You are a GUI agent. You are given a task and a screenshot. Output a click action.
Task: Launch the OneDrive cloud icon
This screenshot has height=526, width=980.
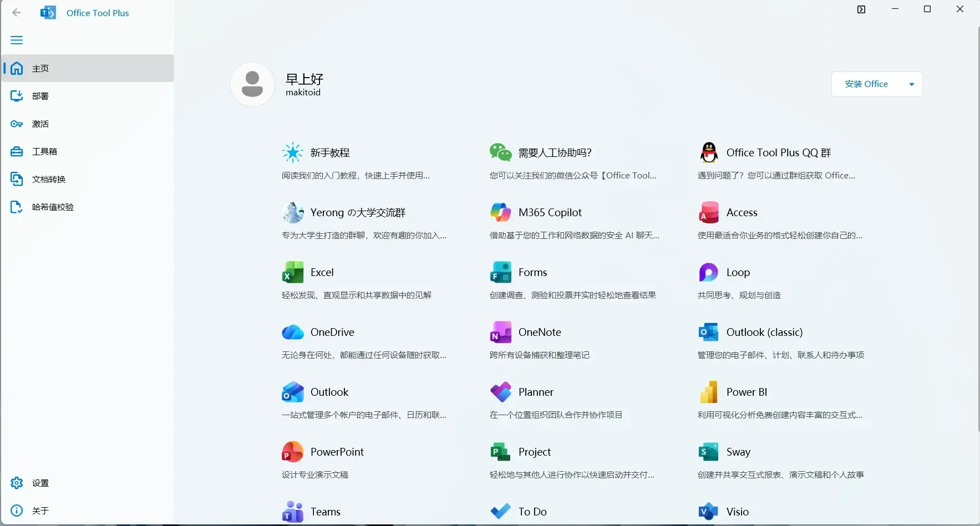293,332
